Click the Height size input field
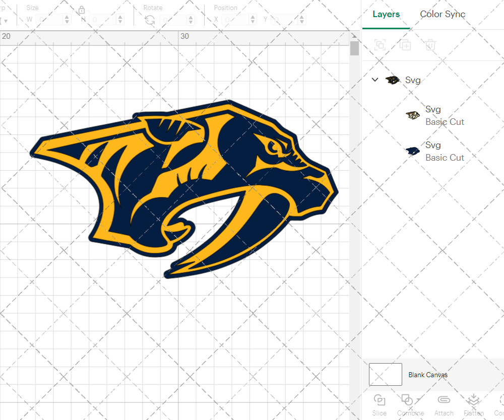 (102, 20)
